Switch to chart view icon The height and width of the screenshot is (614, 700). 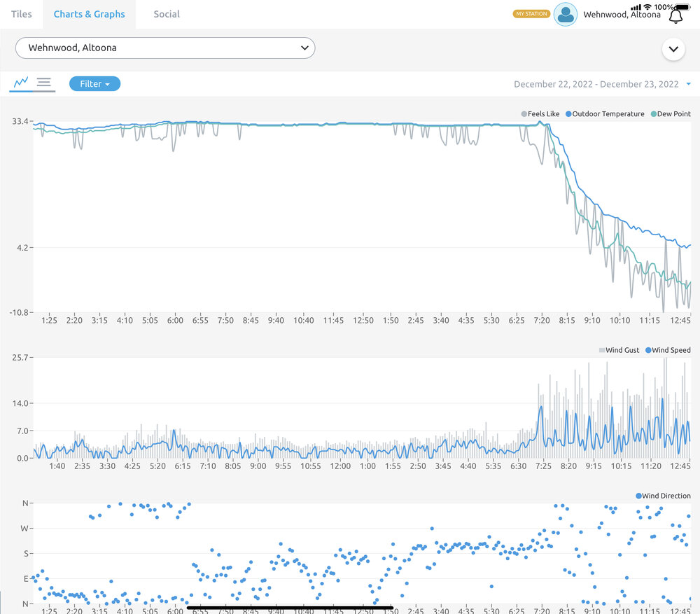pos(21,83)
